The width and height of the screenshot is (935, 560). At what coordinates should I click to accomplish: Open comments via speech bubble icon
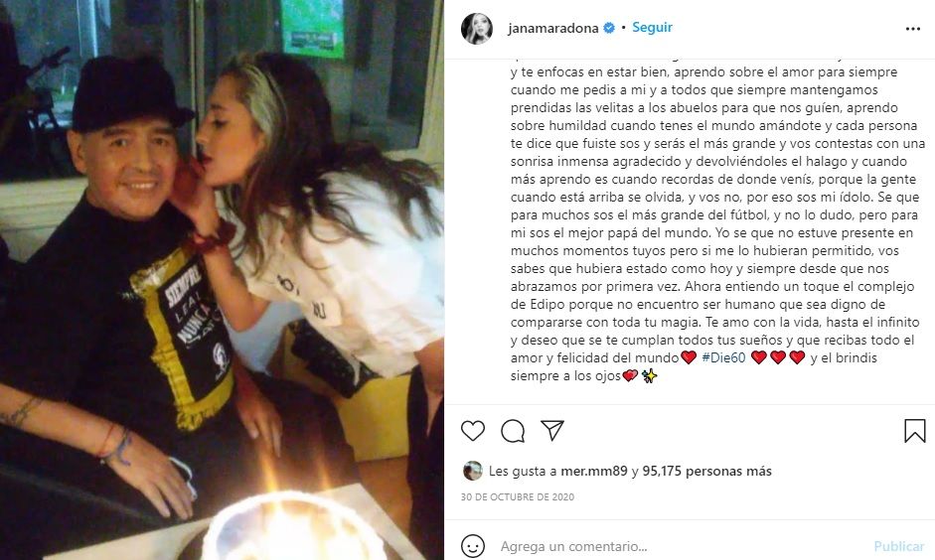pos(513,430)
